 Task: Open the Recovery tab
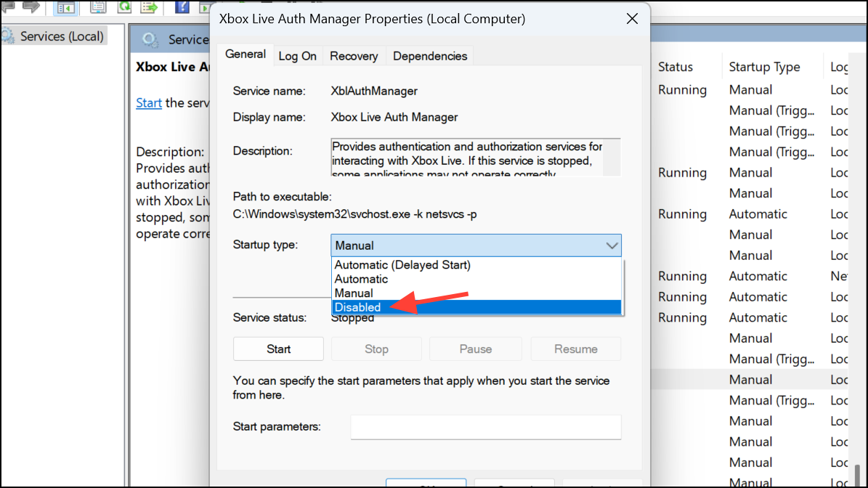(354, 57)
